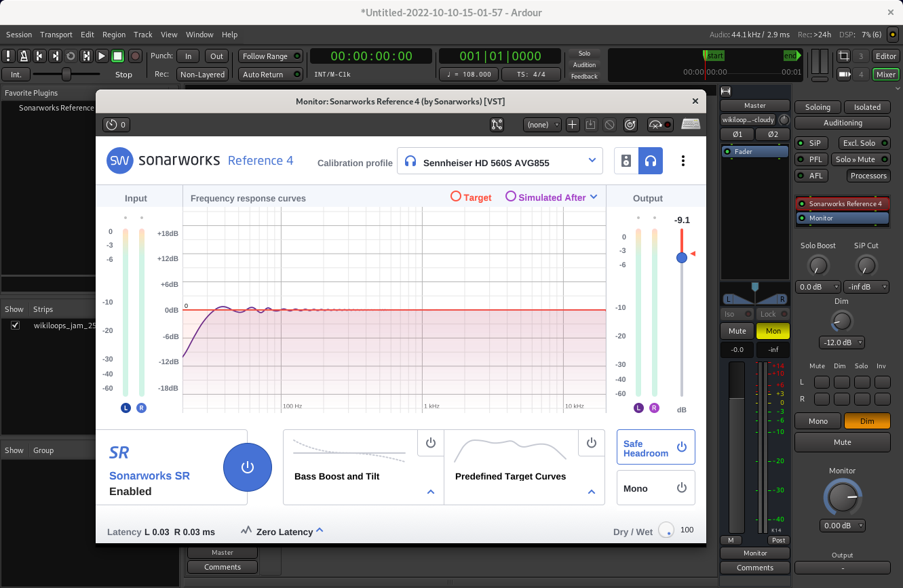Go to session start transport icon
This screenshot has width=903, height=588.
click(x=39, y=56)
